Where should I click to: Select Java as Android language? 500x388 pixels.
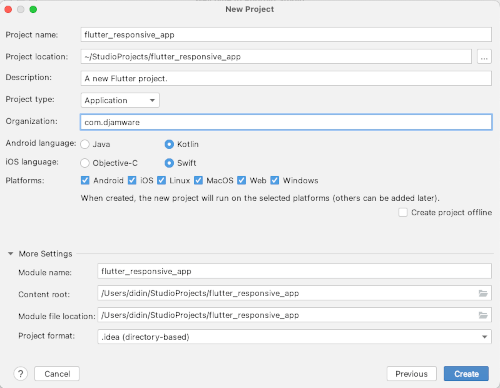(x=85, y=144)
